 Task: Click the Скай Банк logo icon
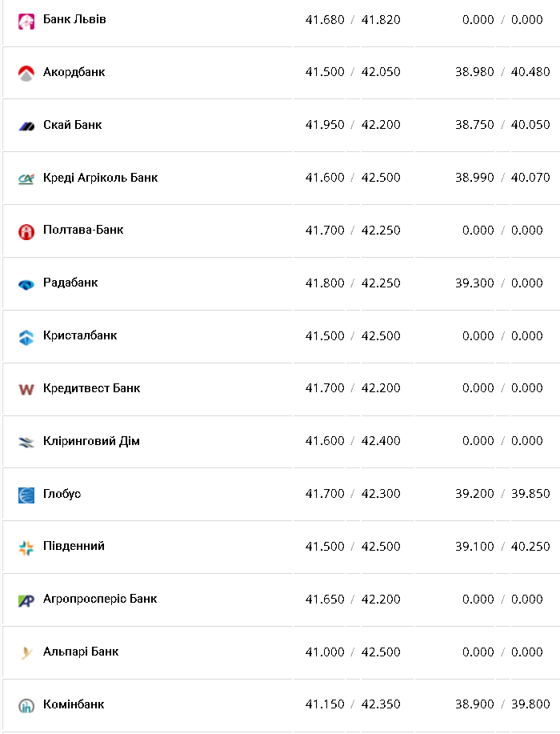[26, 126]
